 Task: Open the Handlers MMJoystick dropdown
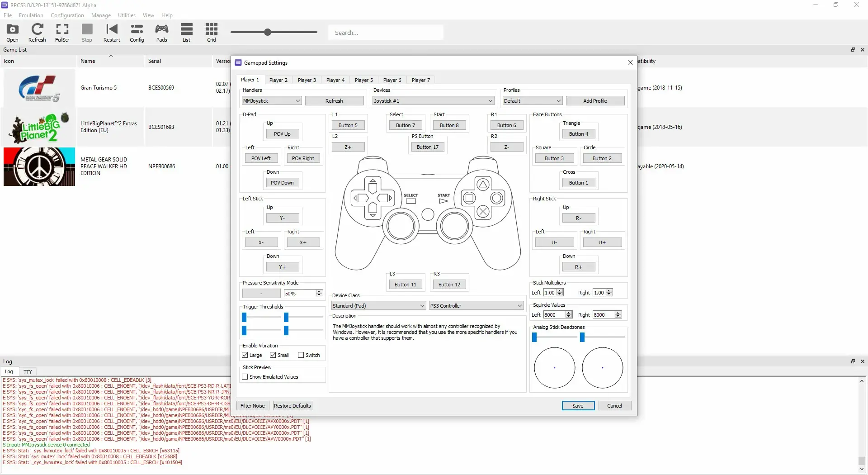271,101
